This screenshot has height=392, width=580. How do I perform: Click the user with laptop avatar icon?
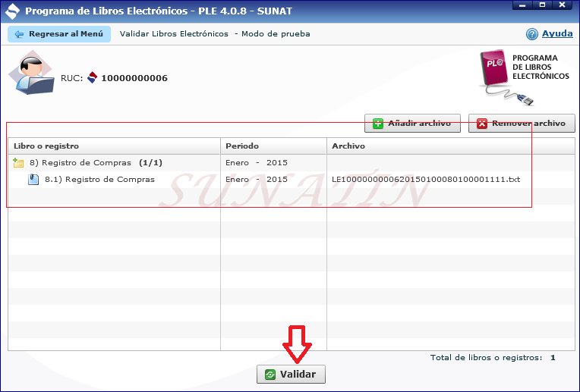tap(31, 73)
